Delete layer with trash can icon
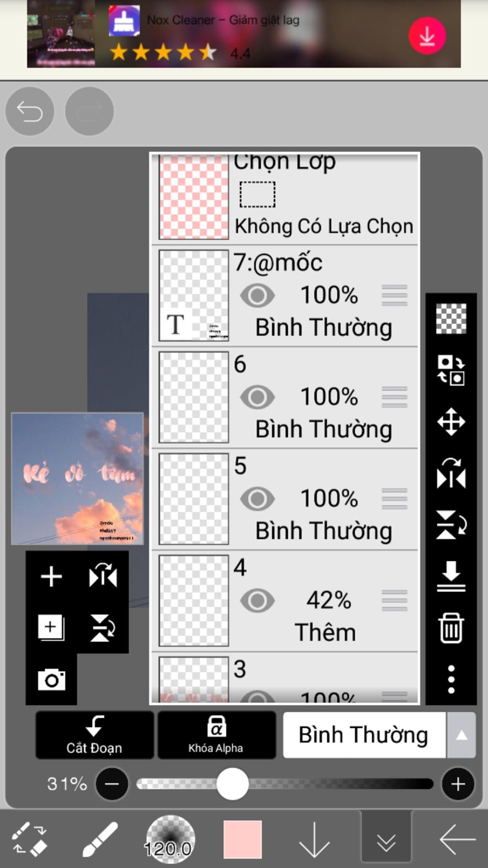The image size is (488, 868). (451, 628)
